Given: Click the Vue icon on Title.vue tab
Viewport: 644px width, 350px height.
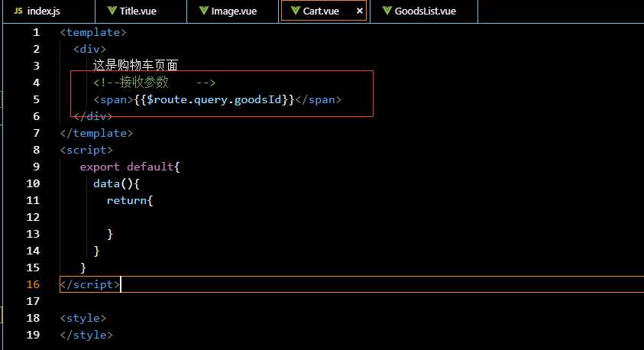Looking at the screenshot, I should tap(112, 11).
